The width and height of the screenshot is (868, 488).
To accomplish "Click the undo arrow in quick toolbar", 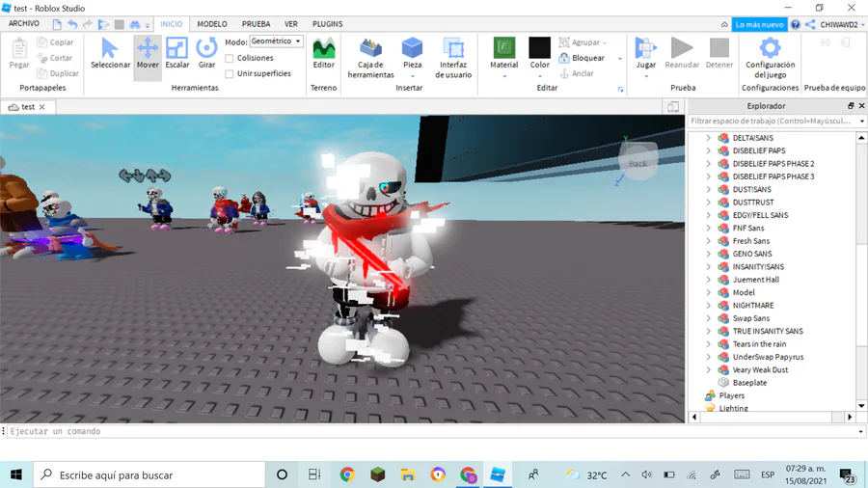I will [72, 24].
